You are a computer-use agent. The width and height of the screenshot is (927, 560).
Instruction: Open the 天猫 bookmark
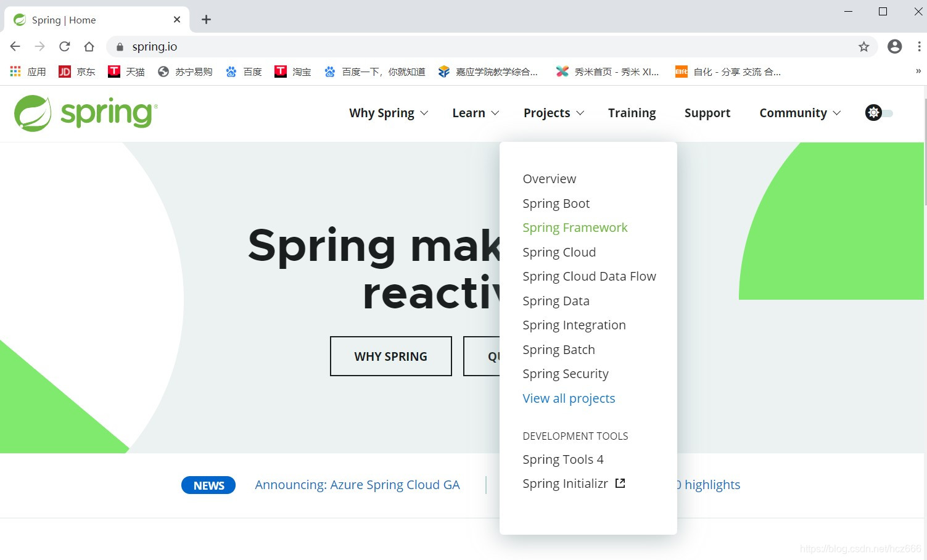coord(126,72)
